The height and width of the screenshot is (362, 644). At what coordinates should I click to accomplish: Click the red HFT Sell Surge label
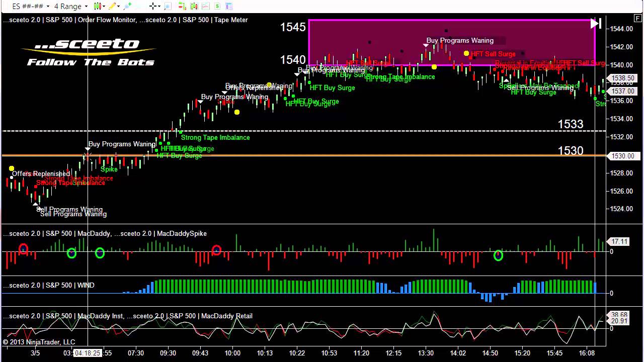[x=493, y=54]
